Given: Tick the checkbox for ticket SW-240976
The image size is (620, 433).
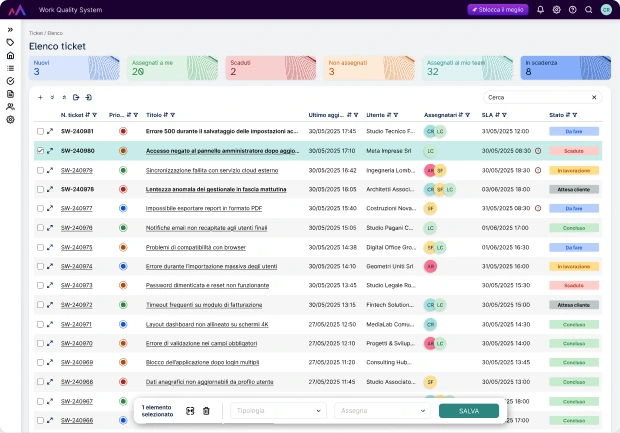Looking at the screenshot, I should [x=40, y=228].
